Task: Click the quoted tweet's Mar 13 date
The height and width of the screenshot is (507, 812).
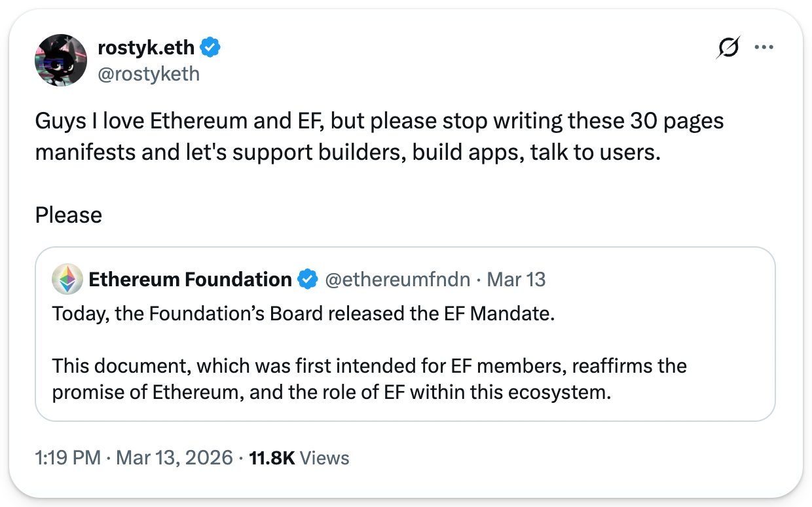Action: click(517, 280)
